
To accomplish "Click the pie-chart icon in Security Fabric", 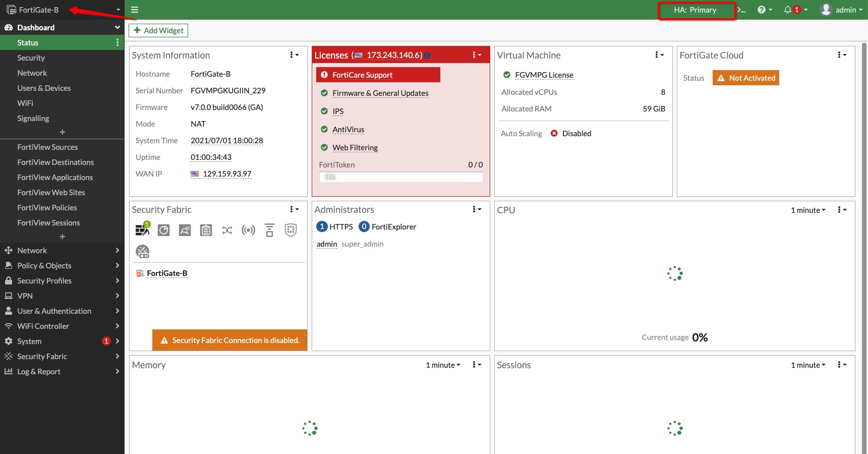I will click(164, 231).
